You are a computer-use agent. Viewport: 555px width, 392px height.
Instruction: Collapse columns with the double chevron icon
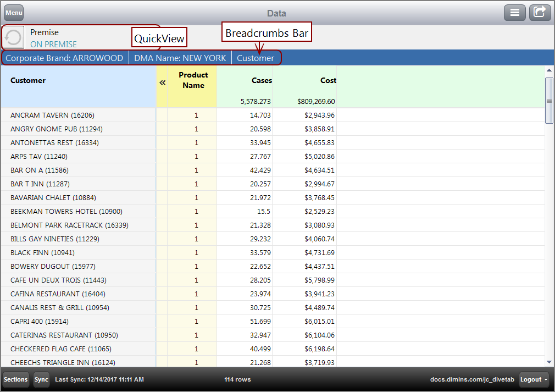pos(162,82)
